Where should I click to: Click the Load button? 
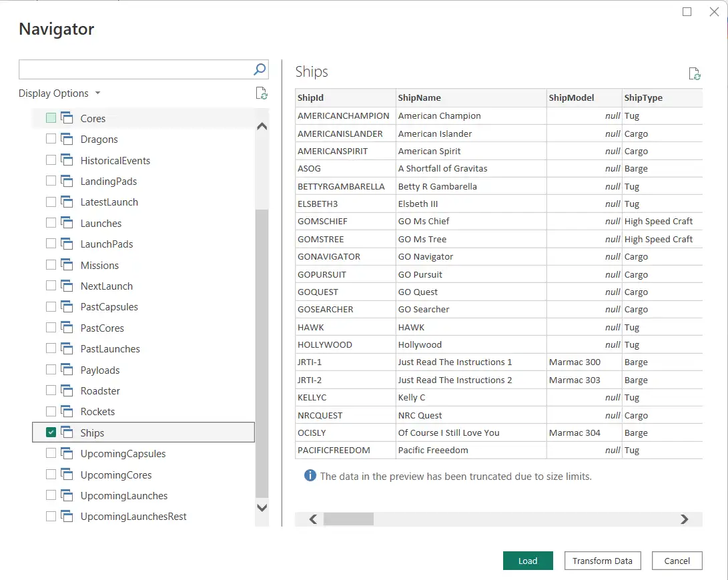(528, 561)
